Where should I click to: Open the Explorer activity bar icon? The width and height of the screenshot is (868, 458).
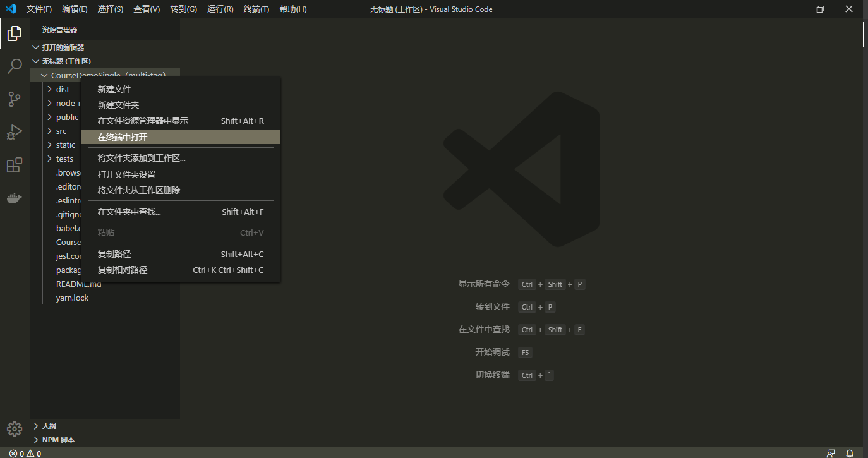click(15, 33)
